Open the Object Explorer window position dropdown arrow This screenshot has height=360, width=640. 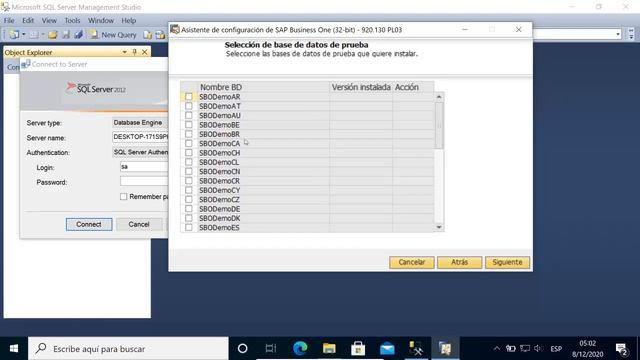[124, 52]
